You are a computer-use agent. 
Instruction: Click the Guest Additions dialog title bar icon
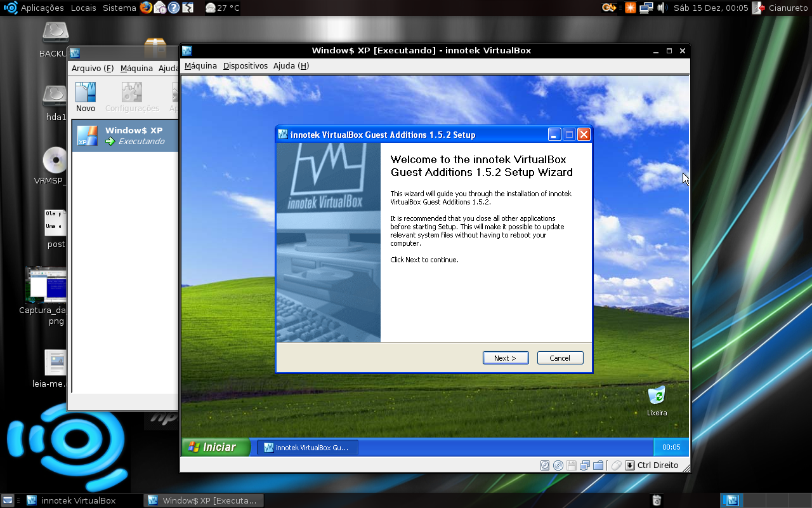coord(283,134)
